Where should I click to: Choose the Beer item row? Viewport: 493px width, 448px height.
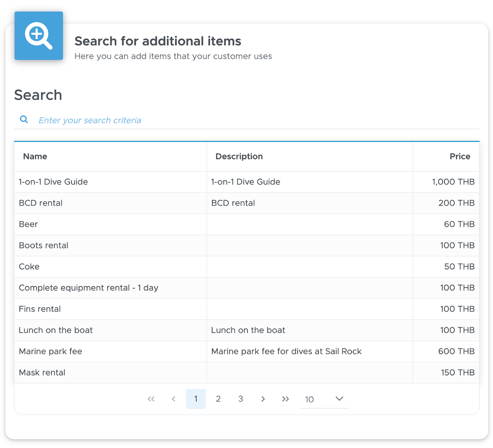tap(246, 224)
